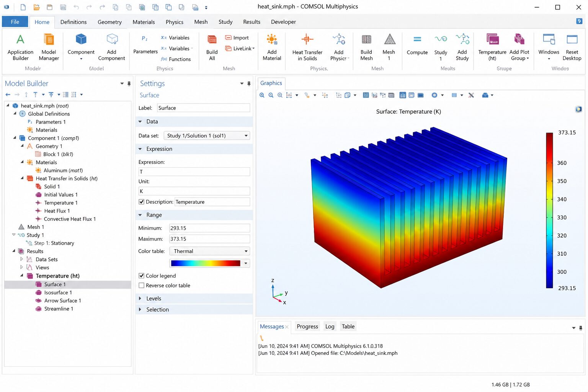Click the Maximum range input field
588x392 pixels.
(209, 239)
